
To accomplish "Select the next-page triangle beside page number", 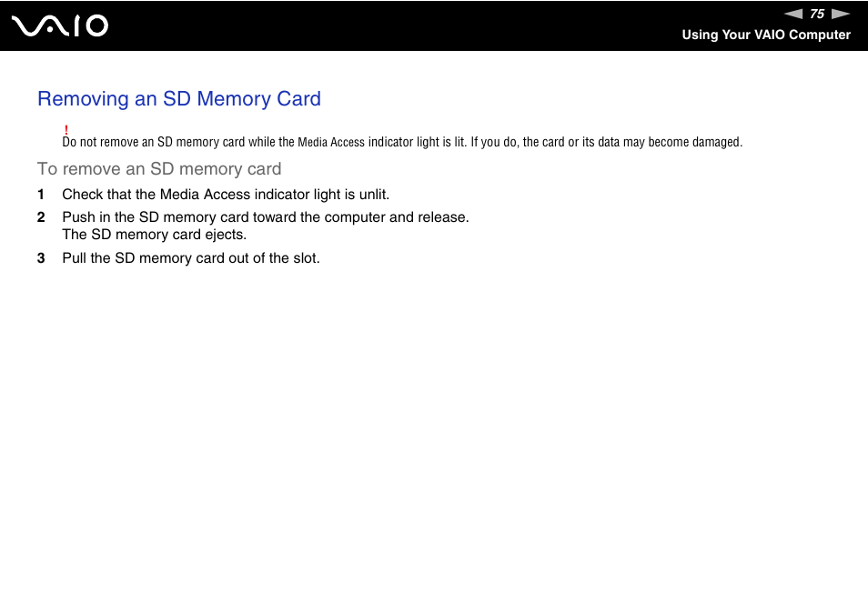I will point(841,14).
